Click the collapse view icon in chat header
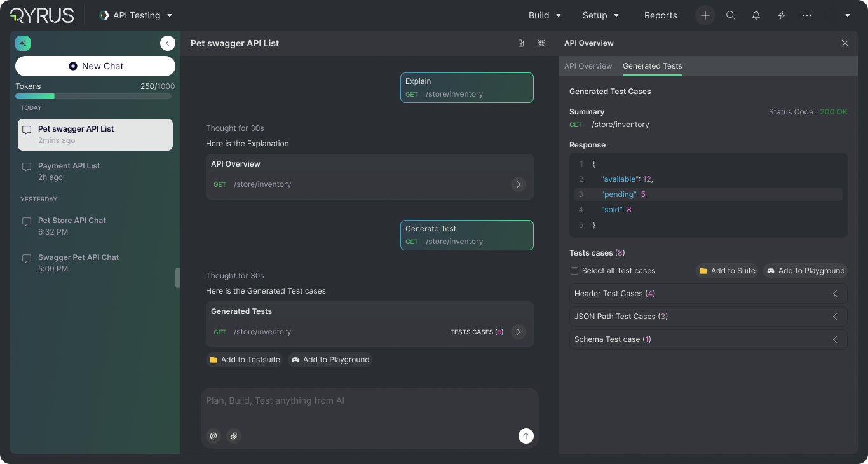The image size is (868, 464). pyautogui.click(x=541, y=43)
